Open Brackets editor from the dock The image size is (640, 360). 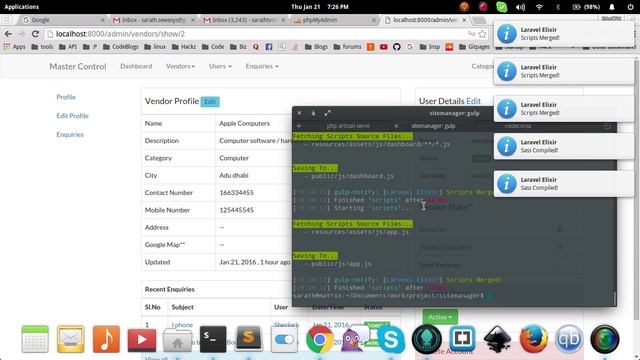click(462, 338)
